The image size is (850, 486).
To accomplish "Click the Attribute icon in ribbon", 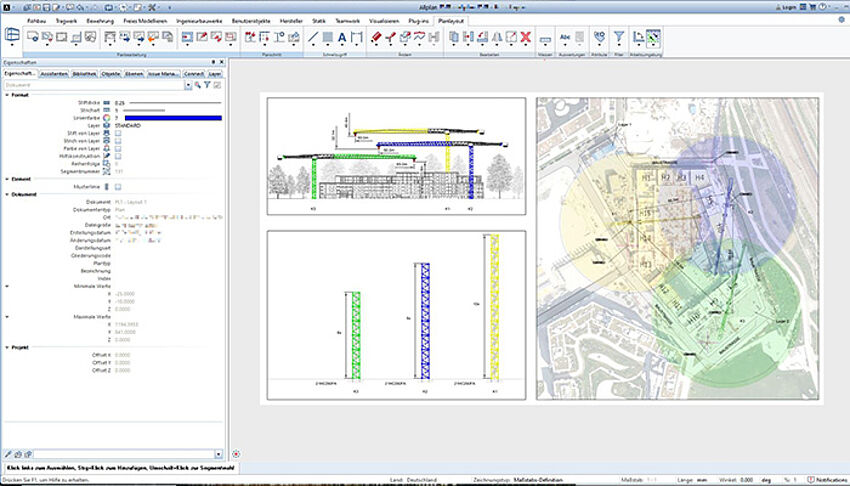I will (599, 37).
